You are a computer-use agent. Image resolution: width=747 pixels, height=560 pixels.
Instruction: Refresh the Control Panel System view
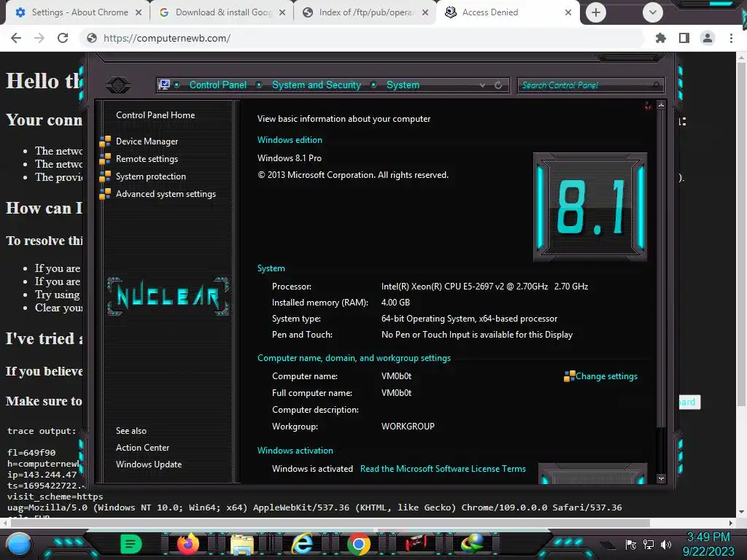point(498,85)
